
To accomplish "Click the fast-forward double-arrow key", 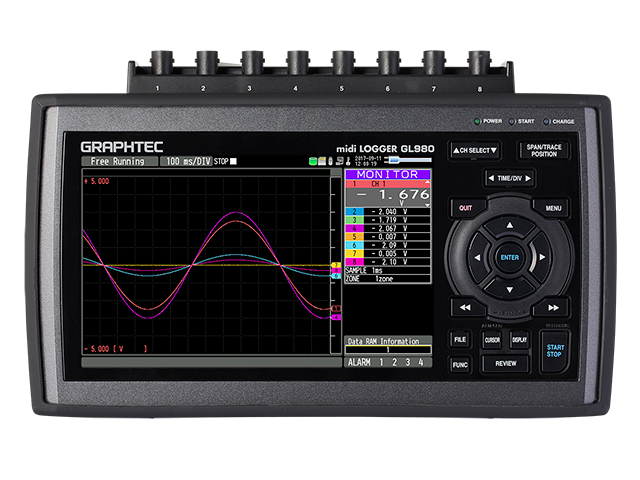I will click(x=553, y=307).
